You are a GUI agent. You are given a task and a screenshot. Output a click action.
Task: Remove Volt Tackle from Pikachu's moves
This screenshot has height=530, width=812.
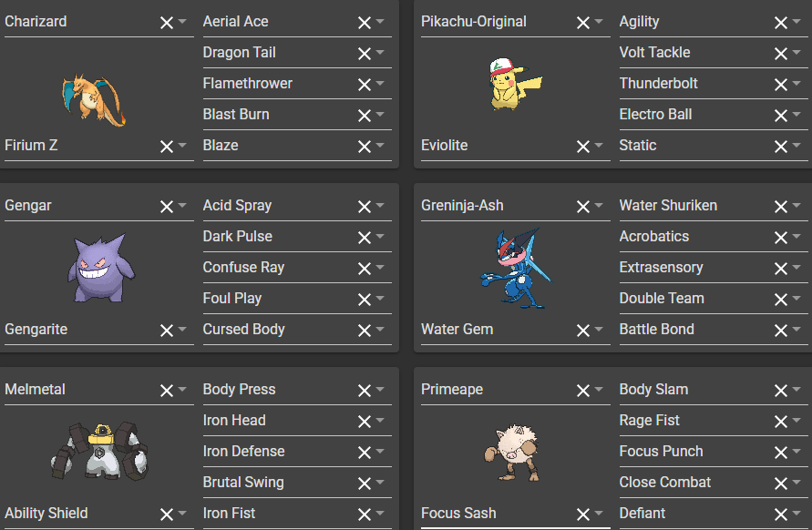[781, 54]
